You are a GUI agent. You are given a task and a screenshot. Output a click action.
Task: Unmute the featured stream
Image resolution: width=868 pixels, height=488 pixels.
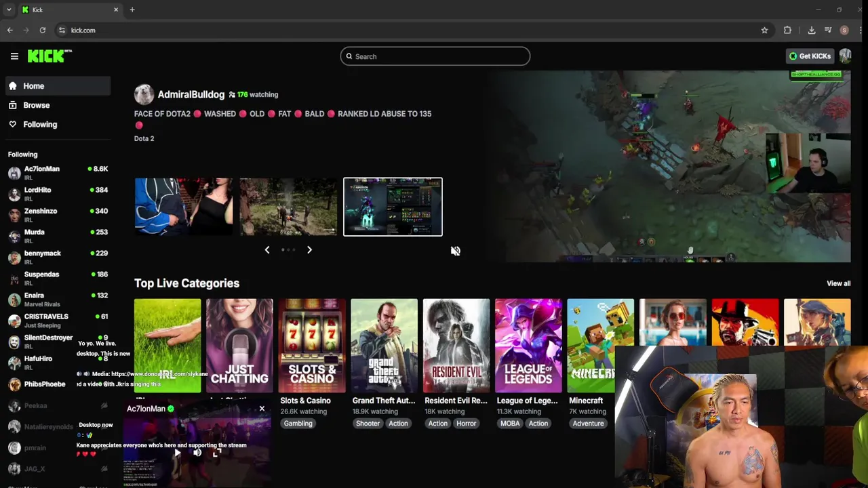(x=456, y=251)
